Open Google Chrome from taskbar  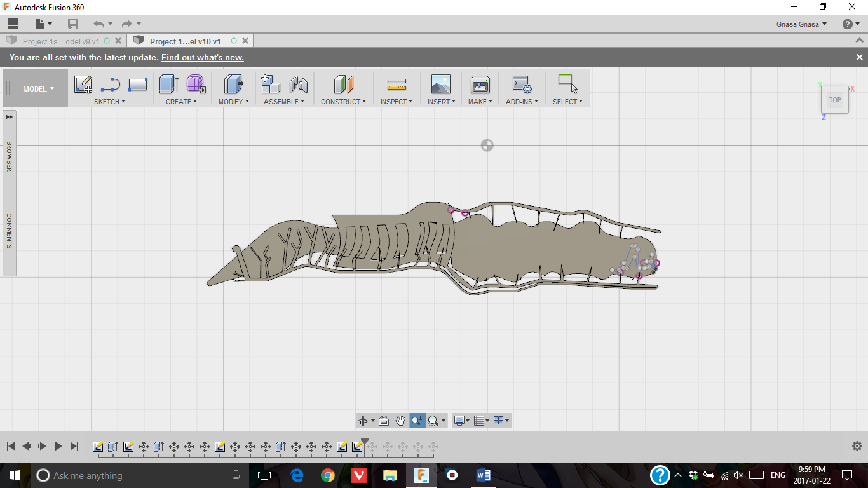click(x=327, y=475)
